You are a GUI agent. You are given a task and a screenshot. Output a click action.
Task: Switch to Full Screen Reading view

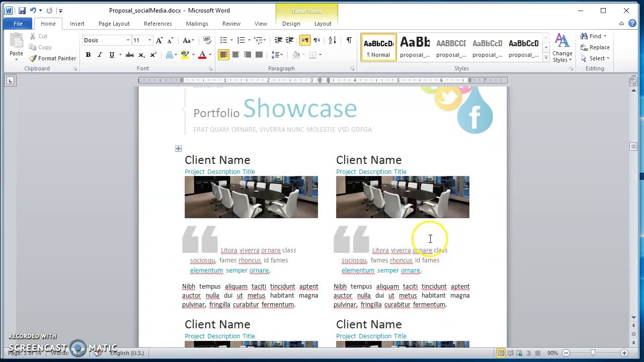[510, 353]
